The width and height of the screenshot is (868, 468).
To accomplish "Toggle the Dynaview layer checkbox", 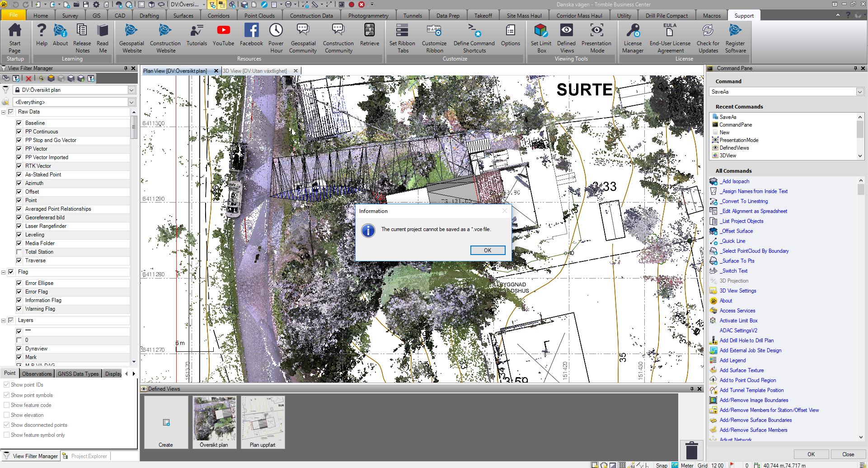I will click(x=19, y=349).
